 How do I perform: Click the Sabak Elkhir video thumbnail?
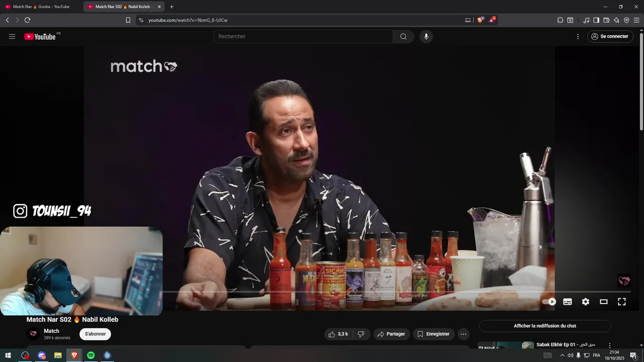505,345
